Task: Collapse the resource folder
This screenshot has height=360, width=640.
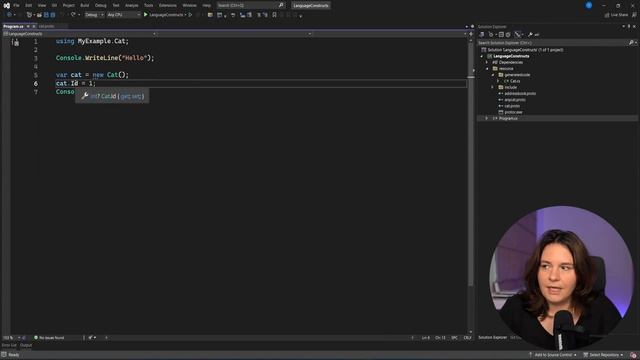Action: (487, 69)
